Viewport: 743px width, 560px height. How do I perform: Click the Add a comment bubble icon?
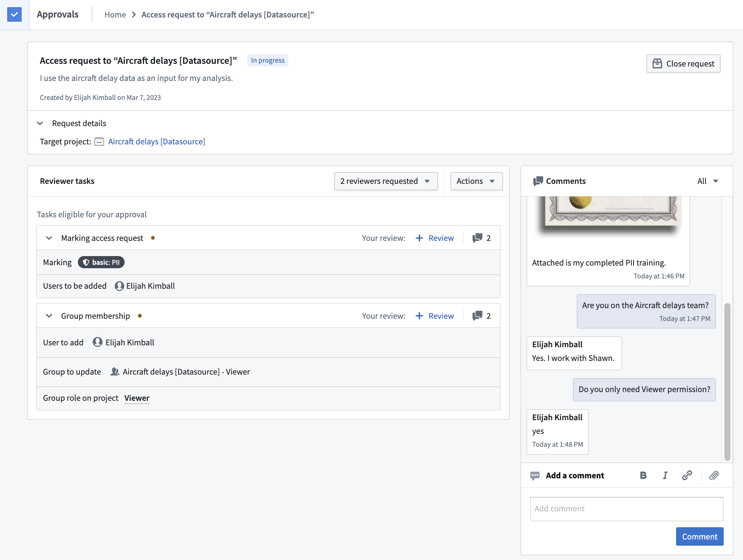tap(535, 476)
